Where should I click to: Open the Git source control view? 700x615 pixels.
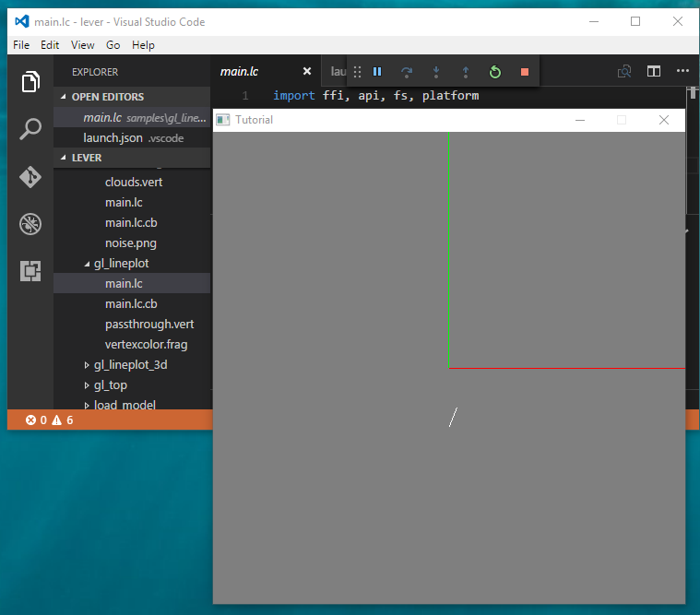(x=30, y=176)
